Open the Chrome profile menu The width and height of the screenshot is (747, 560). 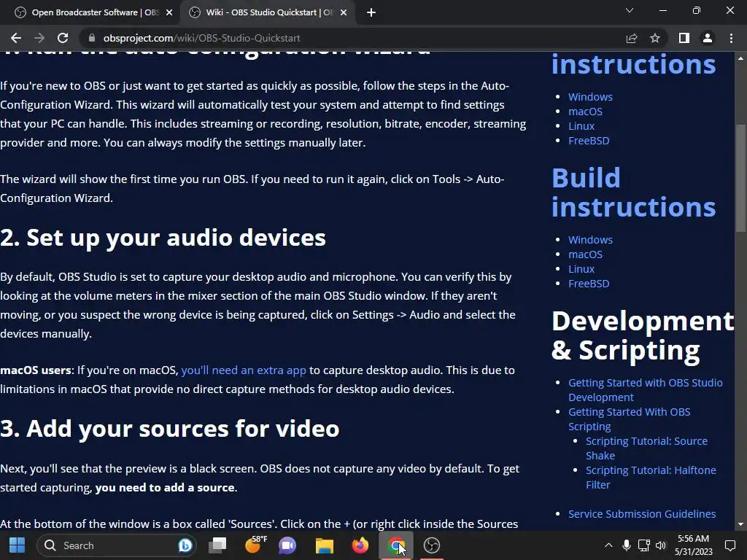tap(708, 38)
